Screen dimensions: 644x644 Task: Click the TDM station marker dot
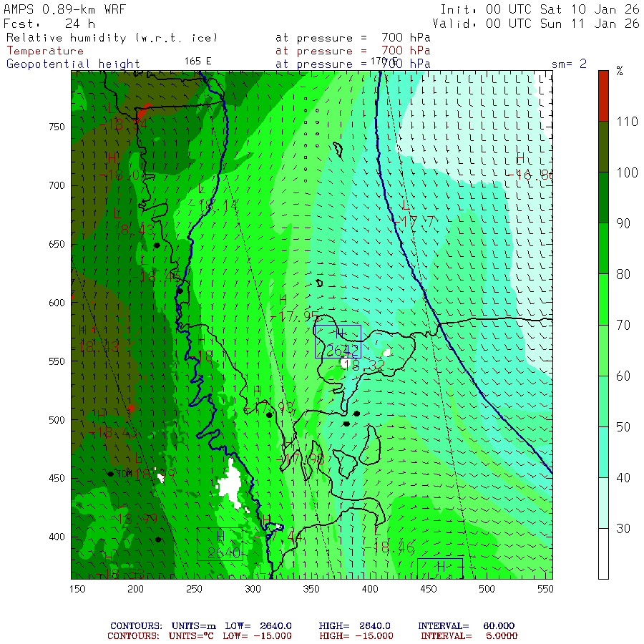tap(110, 474)
